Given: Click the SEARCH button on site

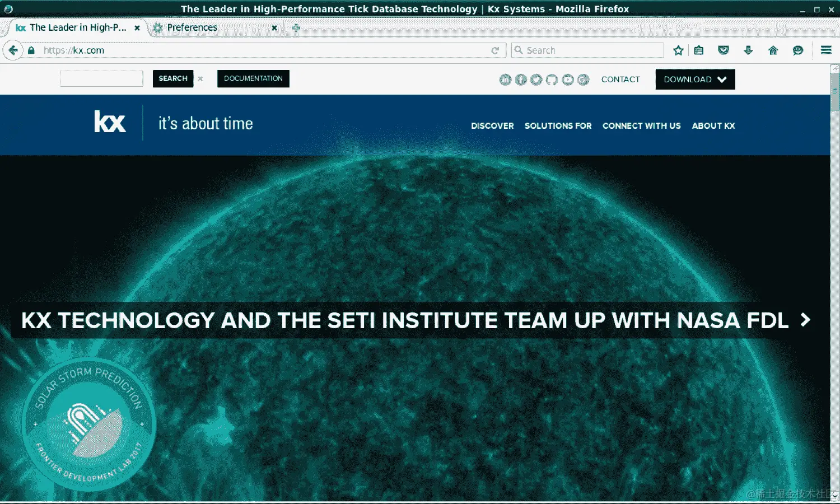Looking at the screenshot, I should pyautogui.click(x=173, y=78).
